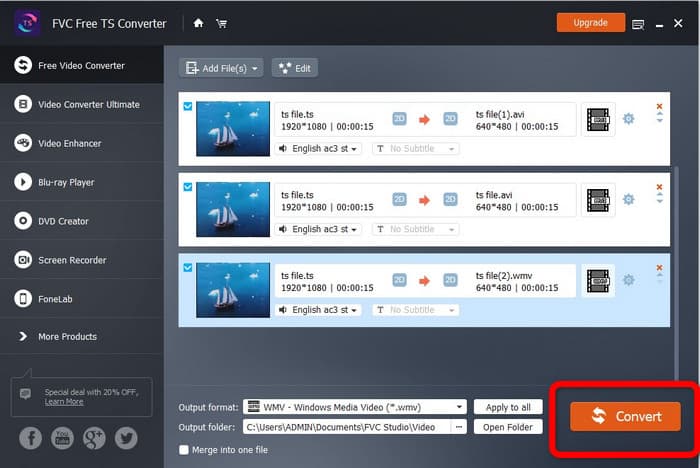Move ts file(1).avi using reorder arrows
700x468 pixels.
(x=659, y=117)
